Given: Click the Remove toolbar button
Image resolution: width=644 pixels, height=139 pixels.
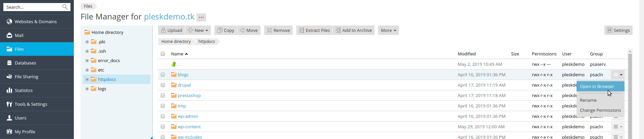Looking at the screenshot, I should tap(279, 30).
